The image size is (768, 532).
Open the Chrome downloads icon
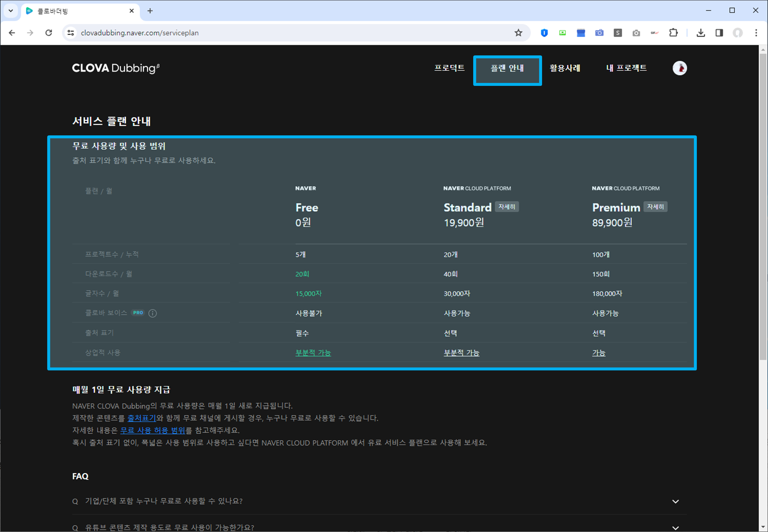pos(701,33)
